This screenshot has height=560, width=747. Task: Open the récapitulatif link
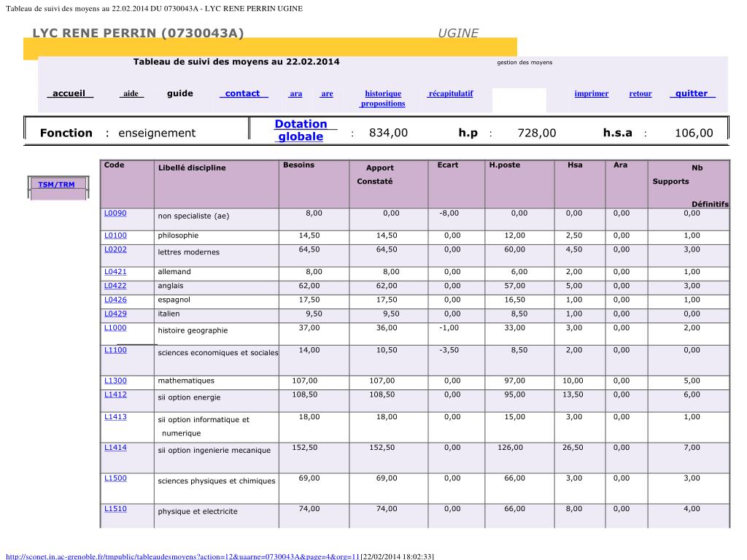[x=451, y=93]
